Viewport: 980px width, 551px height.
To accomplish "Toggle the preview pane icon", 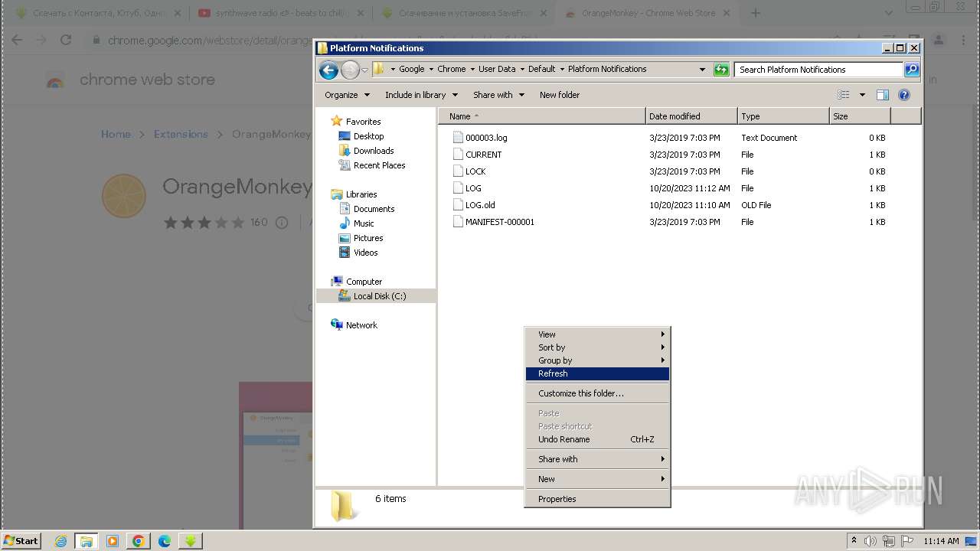I will point(883,95).
